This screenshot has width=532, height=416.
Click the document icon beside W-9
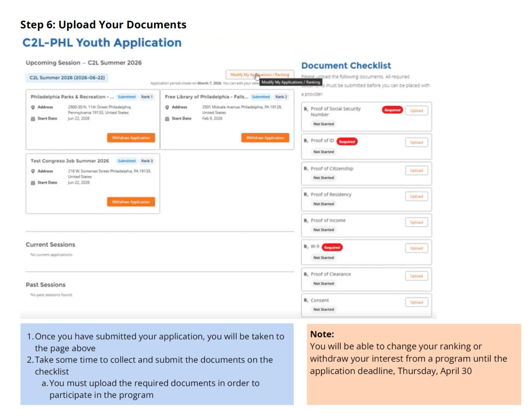tap(306, 247)
